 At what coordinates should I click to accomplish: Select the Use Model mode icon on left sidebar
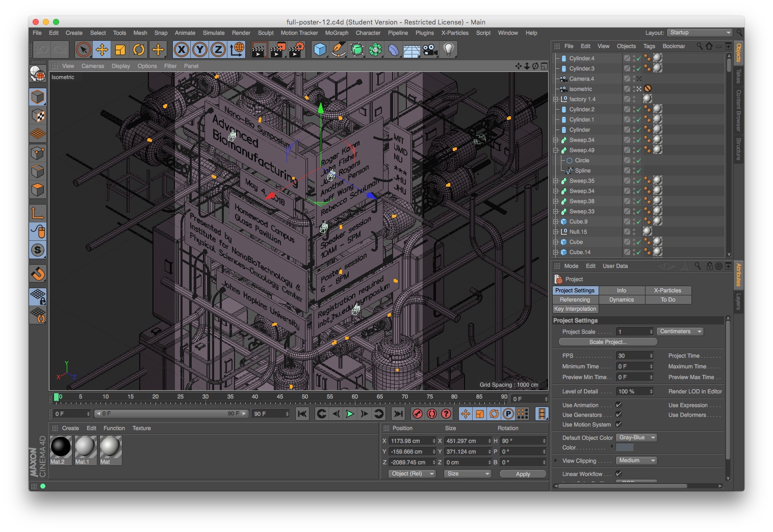click(x=38, y=97)
